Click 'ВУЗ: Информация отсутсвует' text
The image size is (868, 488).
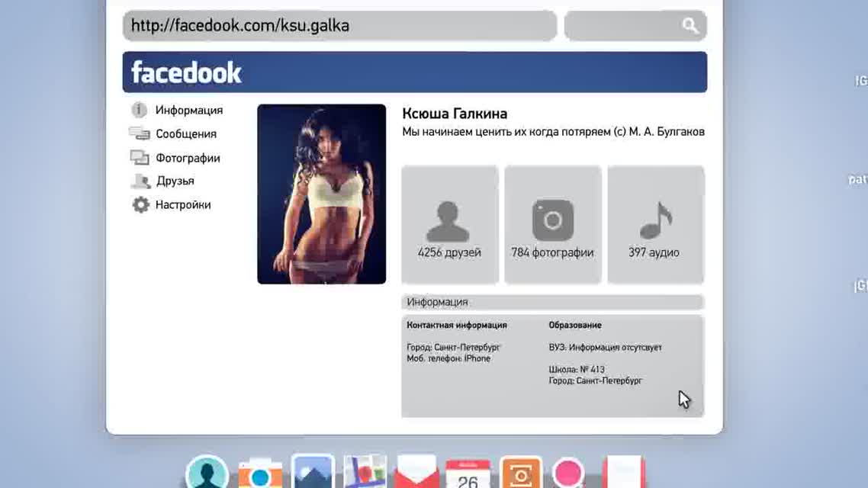pos(605,348)
